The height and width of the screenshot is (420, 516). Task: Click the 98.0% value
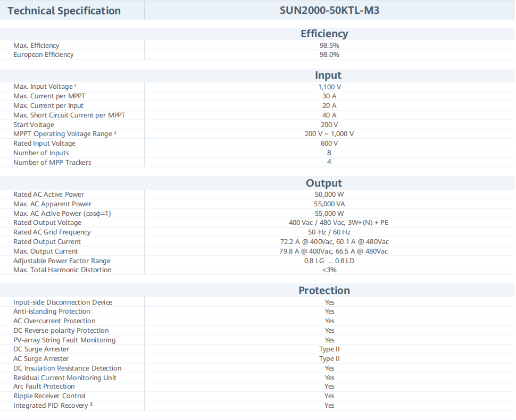point(329,55)
